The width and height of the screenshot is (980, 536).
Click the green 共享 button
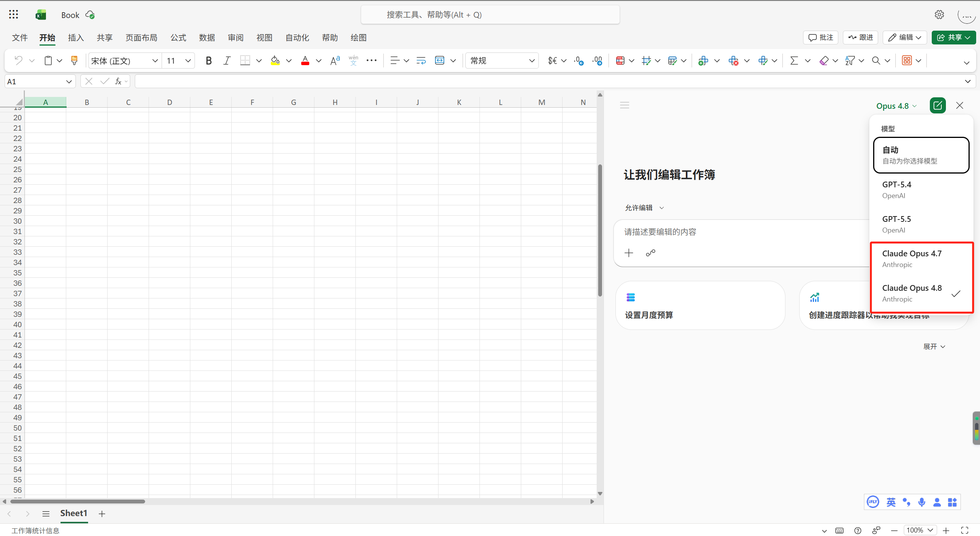(954, 38)
